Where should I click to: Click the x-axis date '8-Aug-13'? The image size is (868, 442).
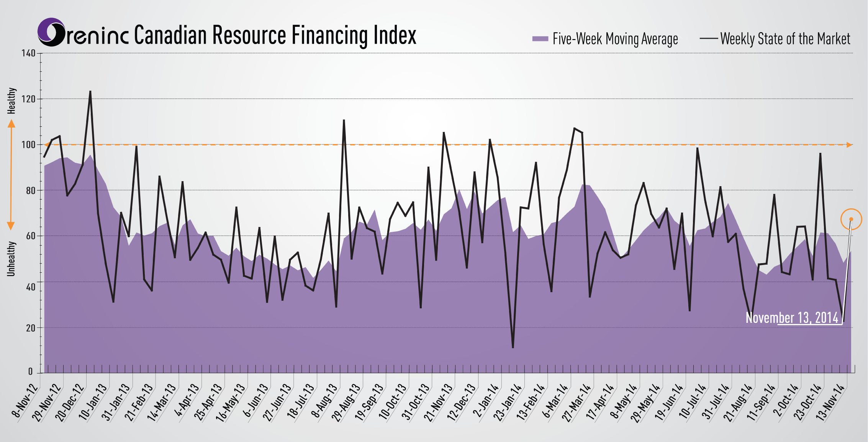click(325, 400)
